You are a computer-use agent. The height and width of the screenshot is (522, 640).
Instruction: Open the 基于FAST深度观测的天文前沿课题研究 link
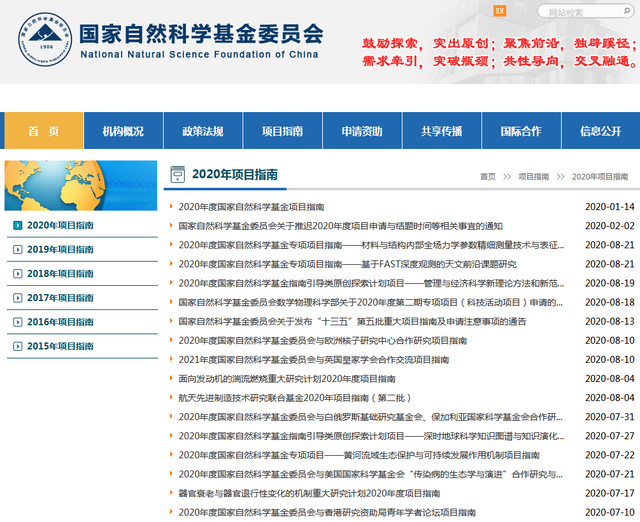[347, 264]
